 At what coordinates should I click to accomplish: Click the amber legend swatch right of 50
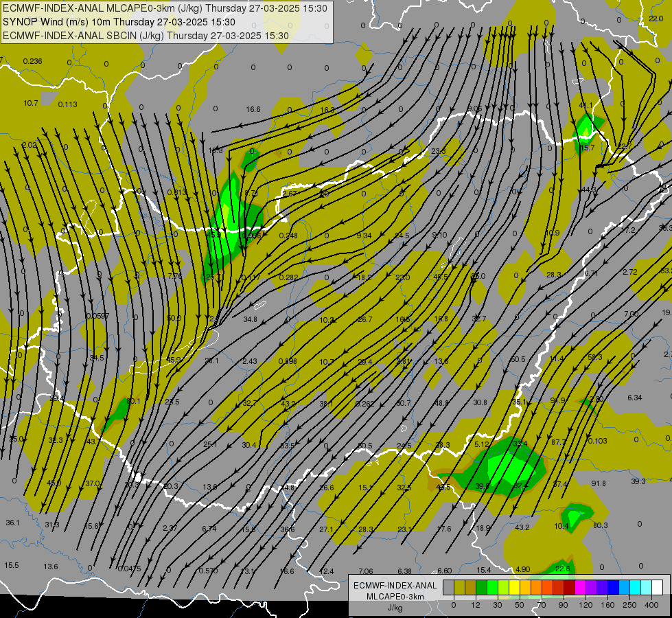[525, 587]
